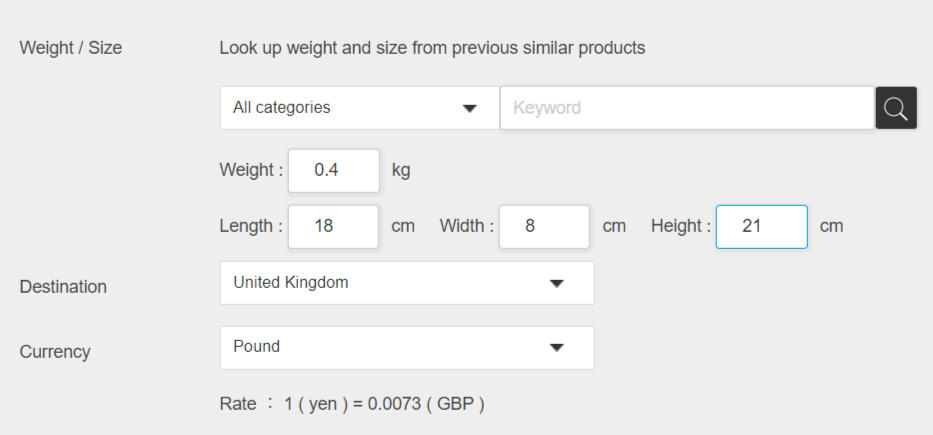The image size is (933, 435).
Task: Click the United Kingdom dropdown arrow
Action: click(557, 283)
